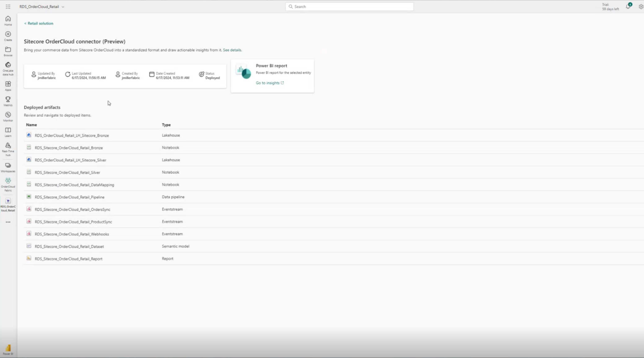Go to Home in sidebar
The image size is (644, 358).
click(x=8, y=21)
